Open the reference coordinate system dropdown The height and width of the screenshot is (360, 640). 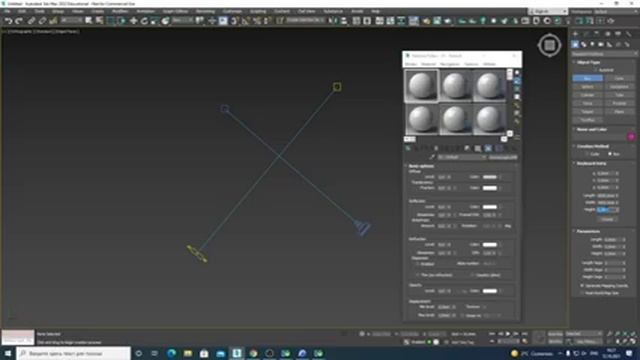coord(182,20)
